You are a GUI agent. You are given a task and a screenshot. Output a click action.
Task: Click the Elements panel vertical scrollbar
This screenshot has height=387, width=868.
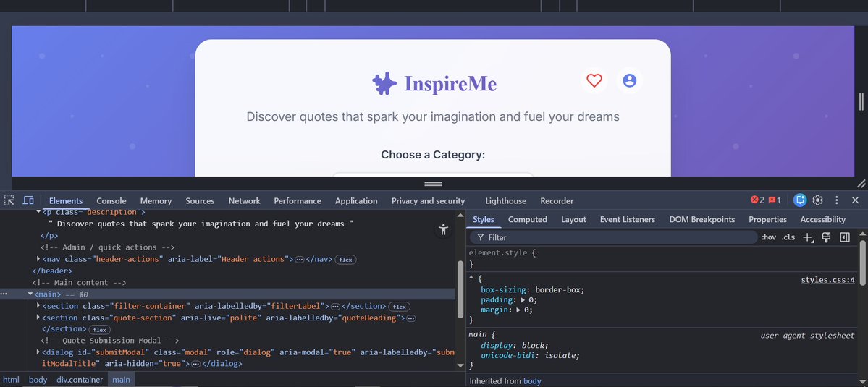pyautogui.click(x=460, y=289)
